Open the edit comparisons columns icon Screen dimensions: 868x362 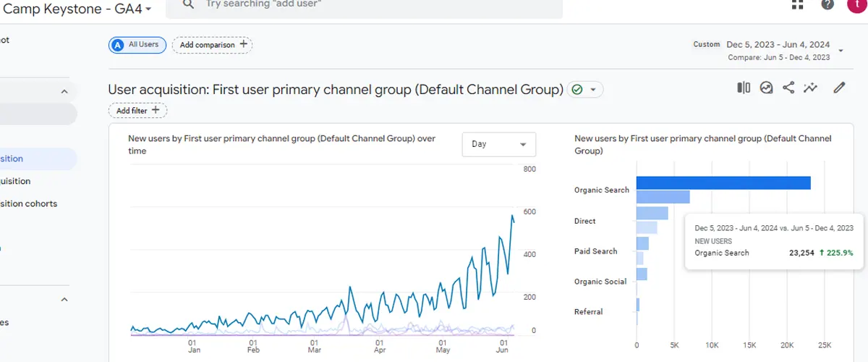click(x=744, y=88)
